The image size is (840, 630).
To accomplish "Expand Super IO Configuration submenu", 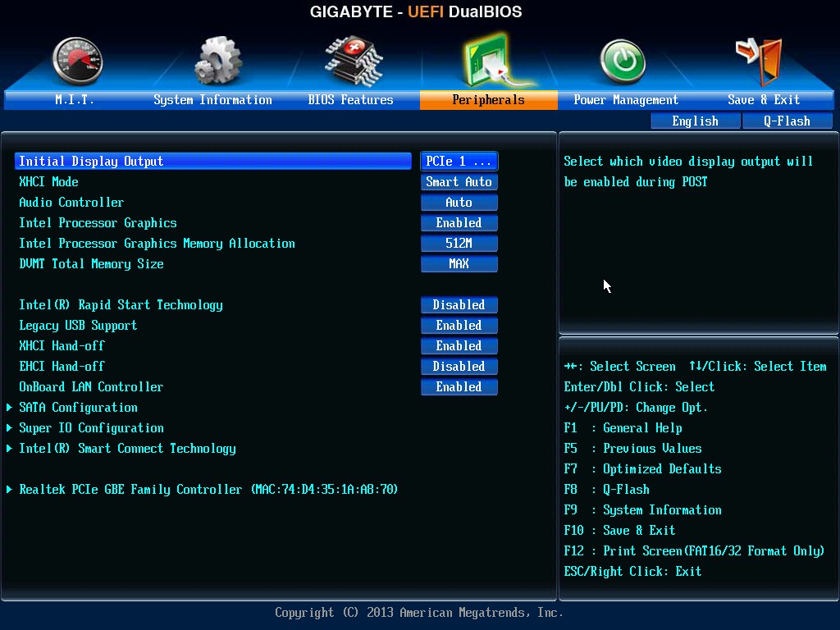I will click(x=91, y=428).
